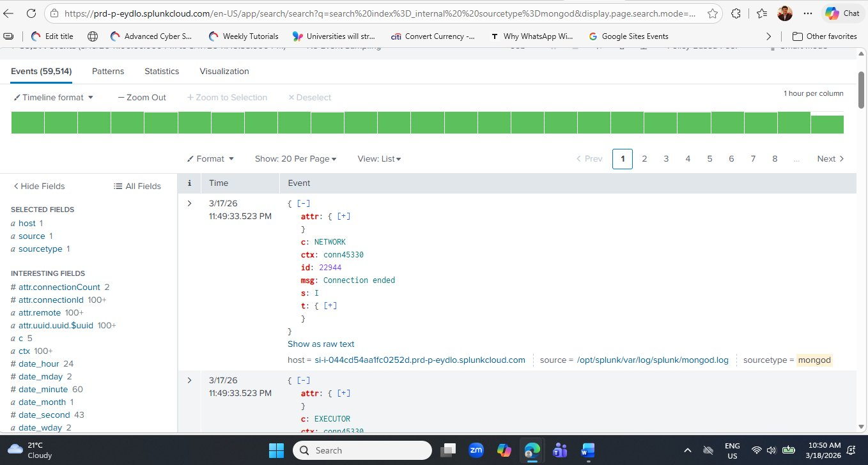The width and height of the screenshot is (868, 465).
Task: Open the browser extensions menu
Action: tap(736, 13)
